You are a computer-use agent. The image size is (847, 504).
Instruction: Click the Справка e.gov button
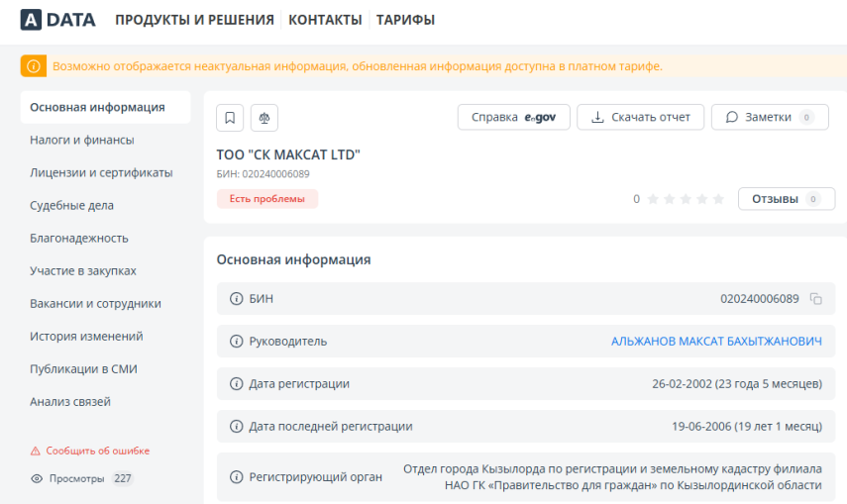click(x=514, y=117)
